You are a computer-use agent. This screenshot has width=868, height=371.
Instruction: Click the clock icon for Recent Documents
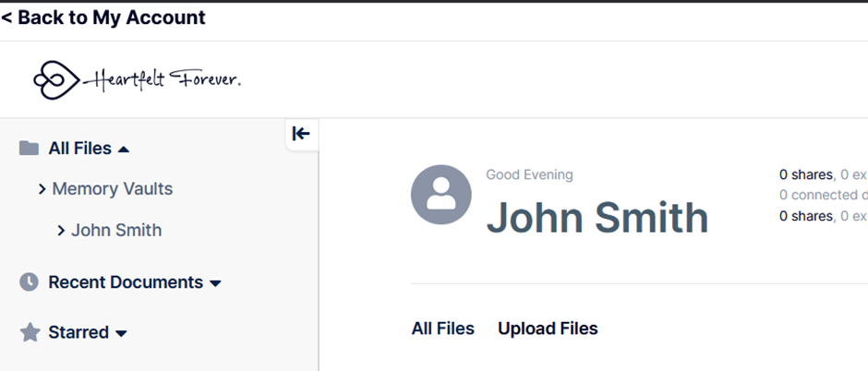pyautogui.click(x=30, y=282)
